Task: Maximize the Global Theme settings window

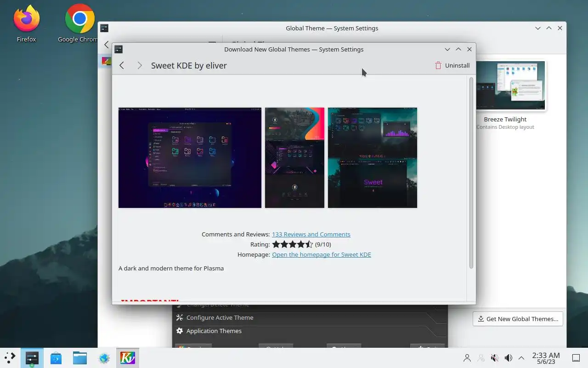Action: pyautogui.click(x=549, y=28)
